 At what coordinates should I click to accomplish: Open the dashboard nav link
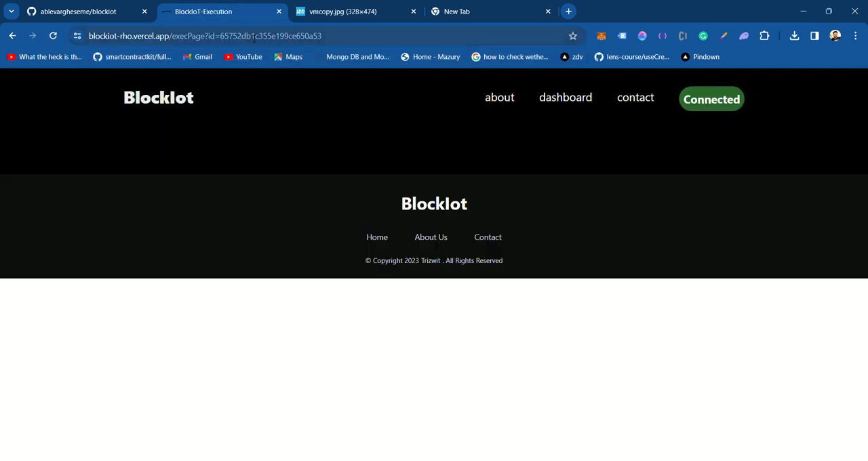tap(566, 98)
